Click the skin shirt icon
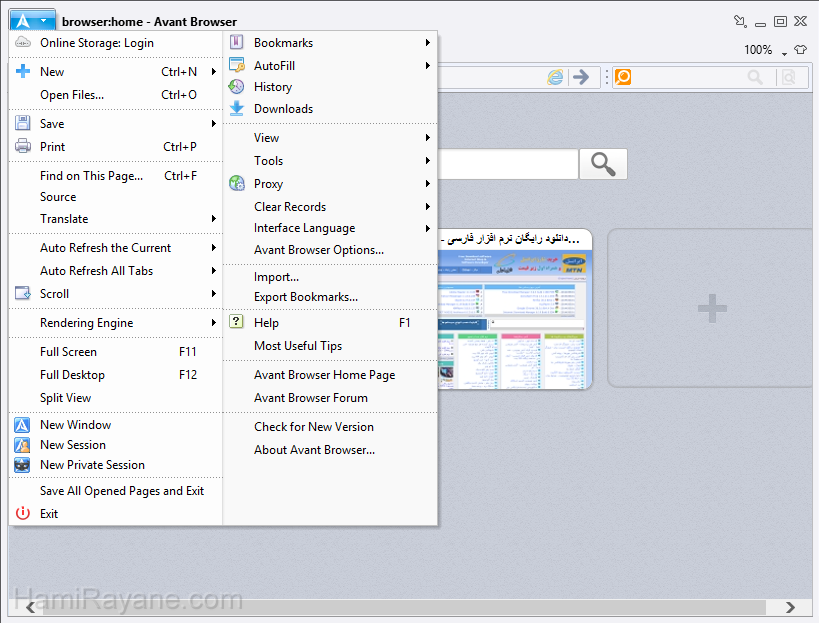The height and width of the screenshot is (623, 819). point(800,50)
